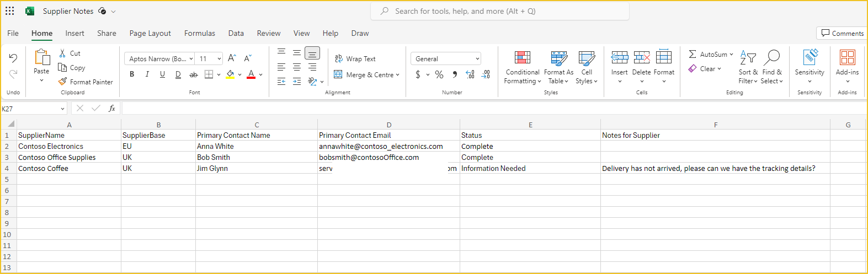868x274 pixels.
Task: Click the formula bar input
Action: coord(494,109)
